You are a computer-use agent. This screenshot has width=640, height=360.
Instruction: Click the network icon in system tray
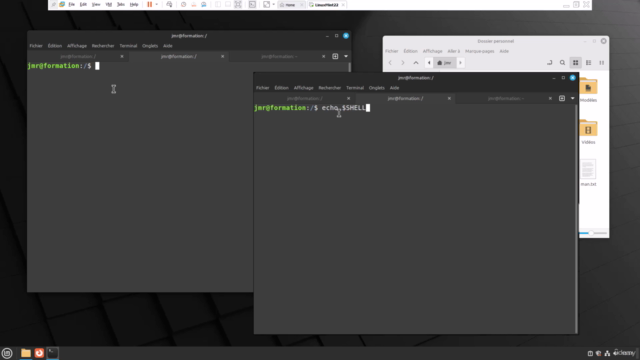tap(607, 353)
